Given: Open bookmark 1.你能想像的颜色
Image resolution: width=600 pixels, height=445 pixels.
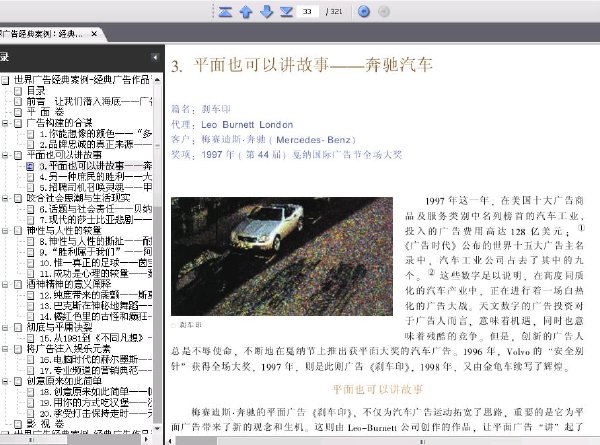Looking at the screenshot, I should (x=96, y=134).
